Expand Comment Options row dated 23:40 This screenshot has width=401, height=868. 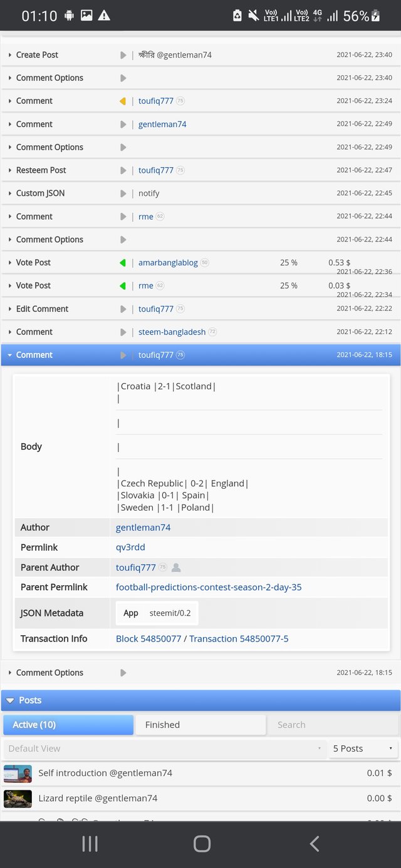pos(200,78)
